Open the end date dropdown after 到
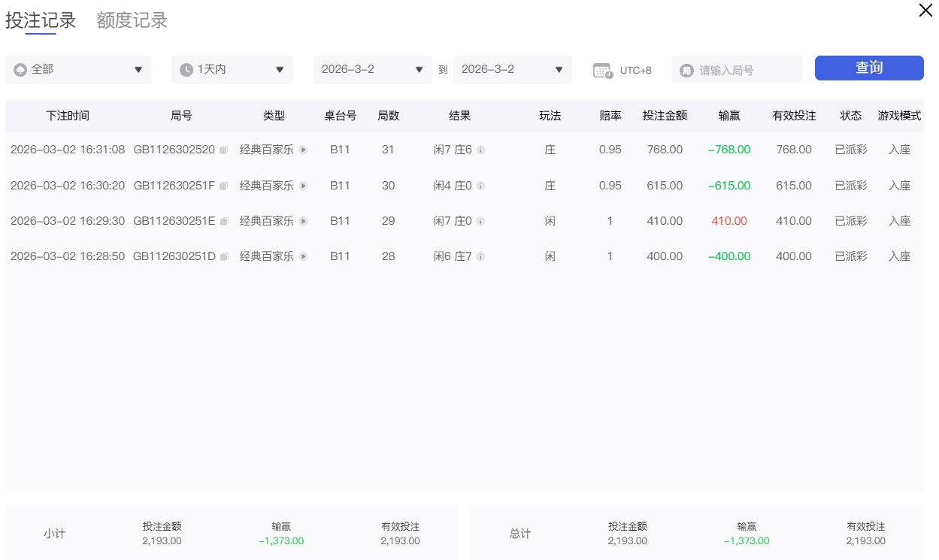 click(x=512, y=70)
